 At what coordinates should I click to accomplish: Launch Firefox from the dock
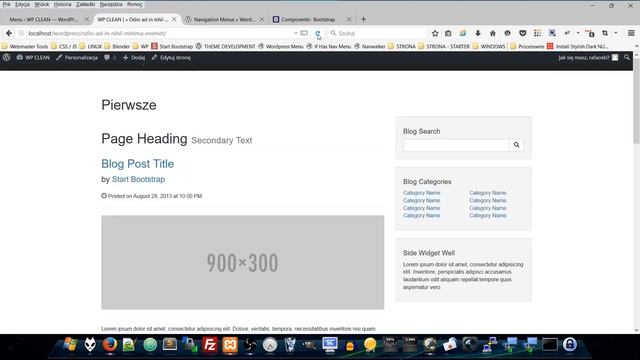(109, 345)
